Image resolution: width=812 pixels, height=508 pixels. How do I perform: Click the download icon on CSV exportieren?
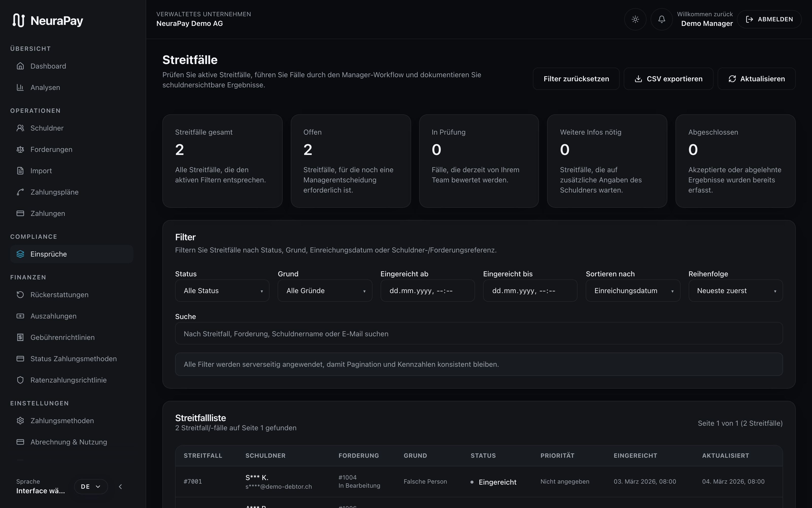(638, 79)
